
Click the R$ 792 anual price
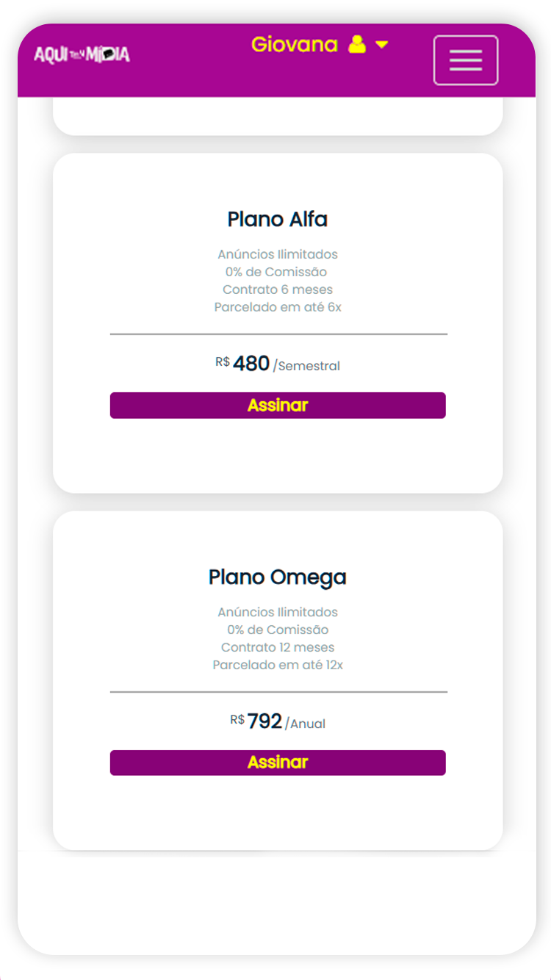tap(278, 721)
